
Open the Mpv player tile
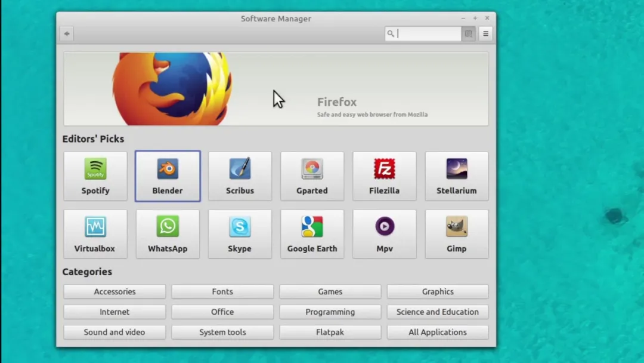[x=385, y=234]
